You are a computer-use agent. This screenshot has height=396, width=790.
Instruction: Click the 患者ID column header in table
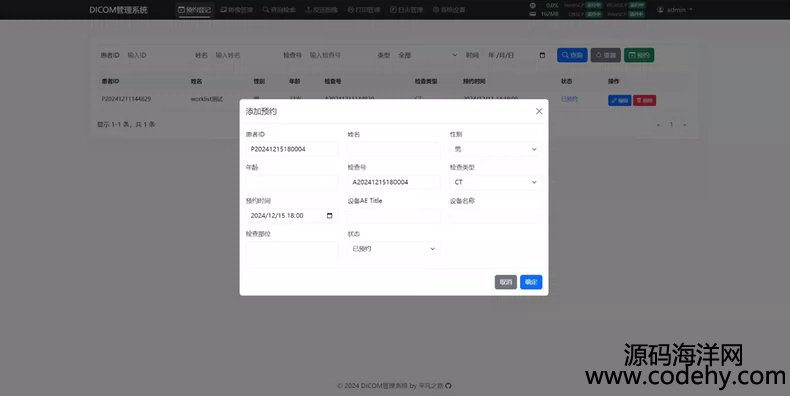point(110,81)
